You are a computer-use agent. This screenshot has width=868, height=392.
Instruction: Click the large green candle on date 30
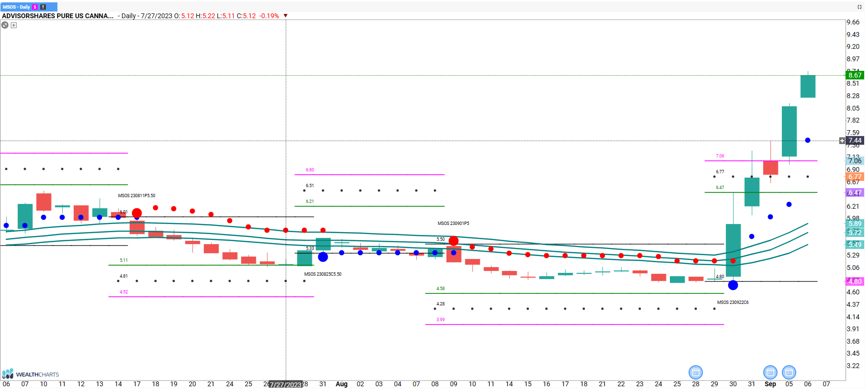tap(733, 250)
